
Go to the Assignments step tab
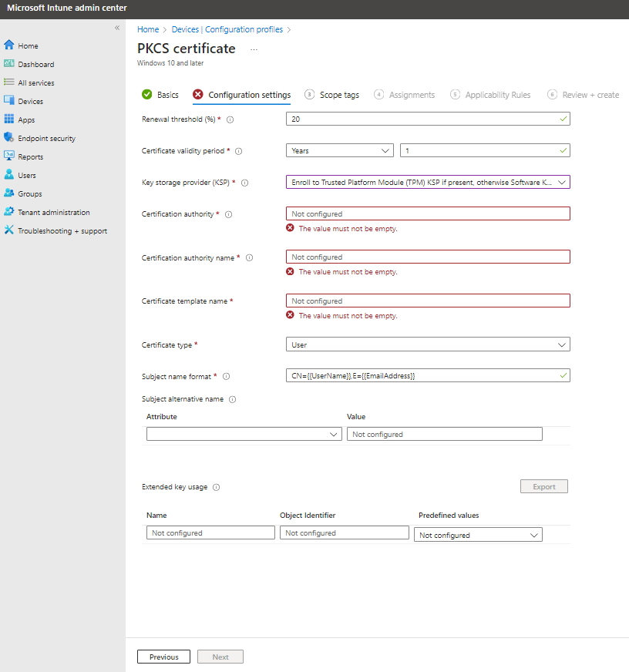pyautogui.click(x=405, y=95)
